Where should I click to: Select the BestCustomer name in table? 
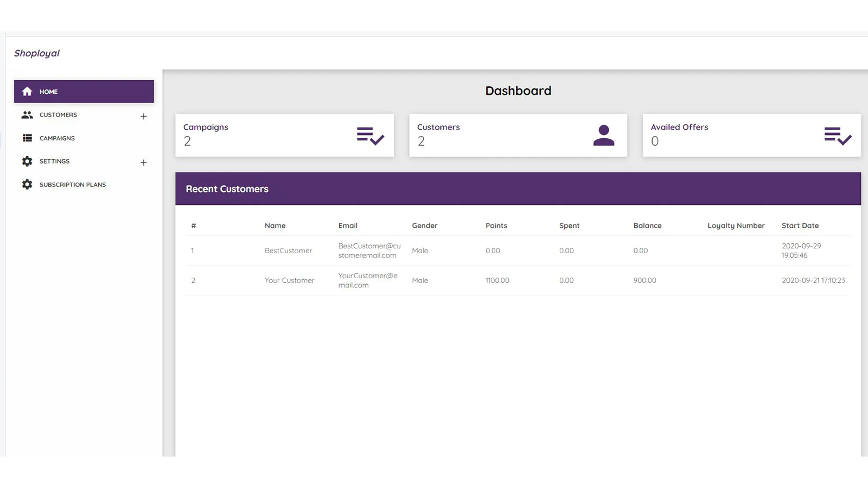click(288, 251)
